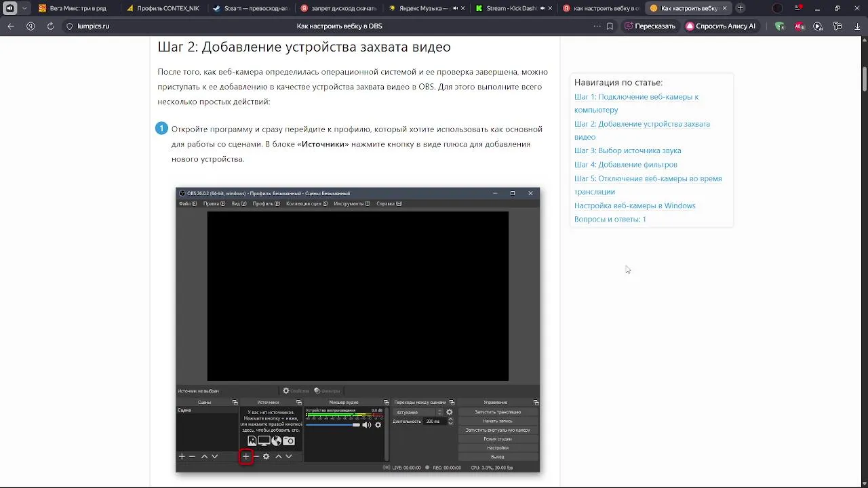
Task: Open a new tab with the plus button
Action: pyautogui.click(x=740, y=8)
